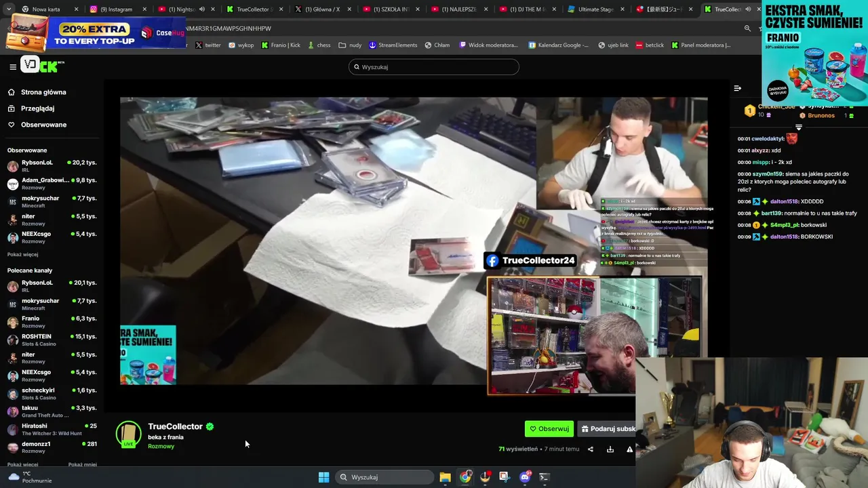
Task: Open Terminal from the taskbar
Action: [x=544, y=477]
